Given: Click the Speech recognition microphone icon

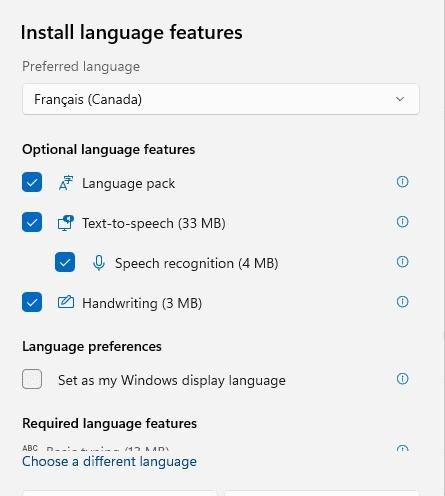Looking at the screenshot, I should 99,263.
